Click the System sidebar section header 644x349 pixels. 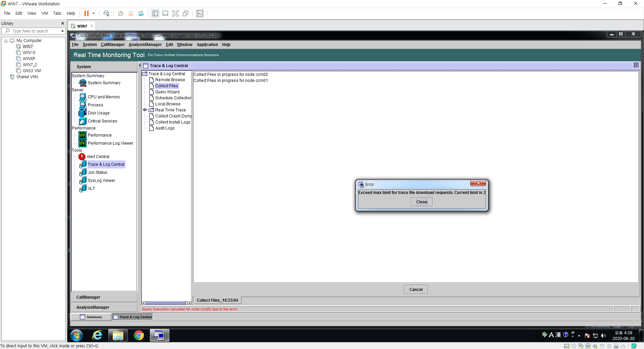click(104, 67)
